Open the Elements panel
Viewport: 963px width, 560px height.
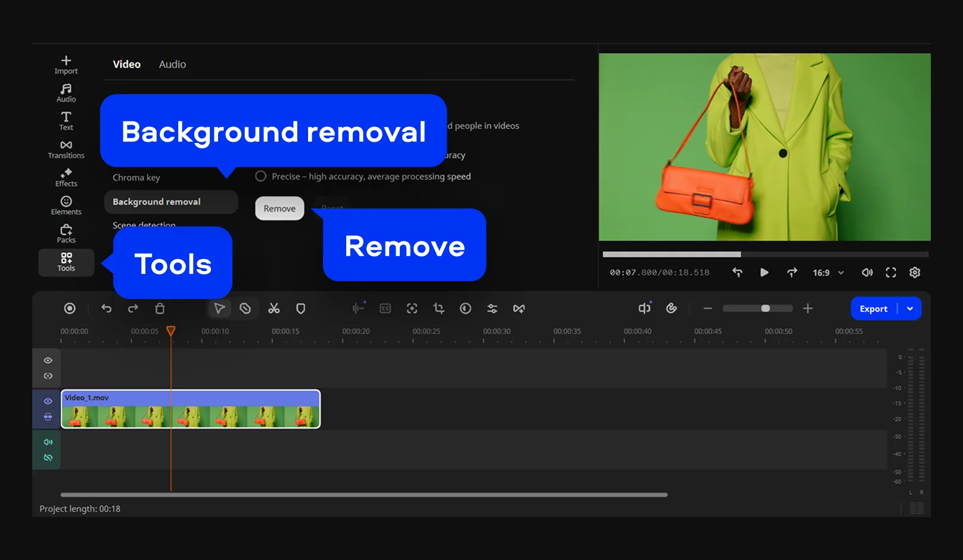pyautogui.click(x=66, y=206)
